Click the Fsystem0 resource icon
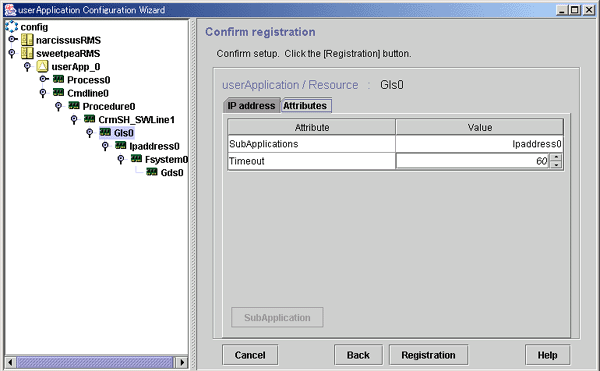 (136, 159)
